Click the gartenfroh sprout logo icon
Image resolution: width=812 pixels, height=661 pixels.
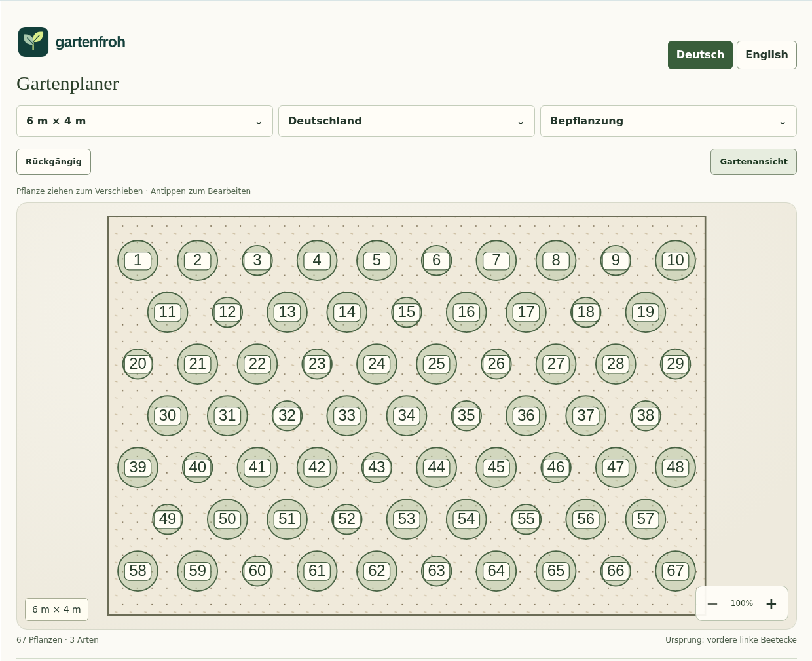[x=33, y=42]
